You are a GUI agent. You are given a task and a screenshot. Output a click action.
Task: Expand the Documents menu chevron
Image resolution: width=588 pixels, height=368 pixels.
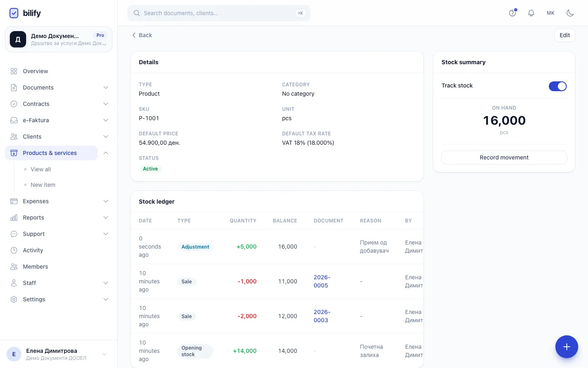tap(106, 88)
